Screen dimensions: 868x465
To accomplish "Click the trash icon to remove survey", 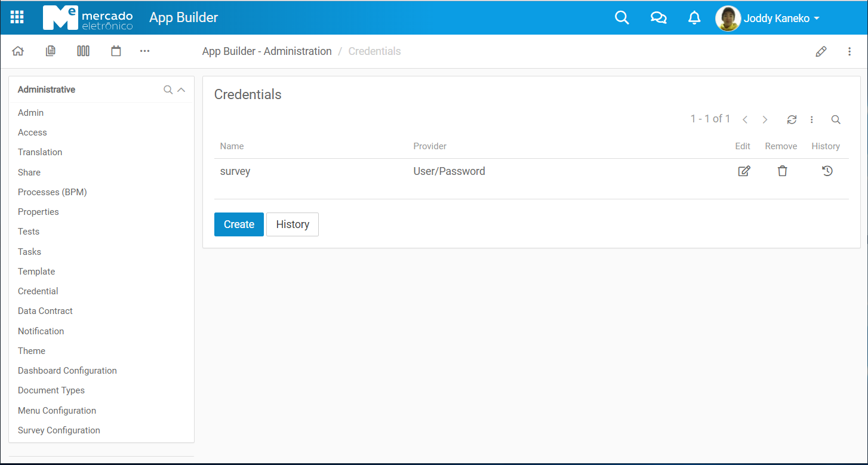I will tap(782, 171).
